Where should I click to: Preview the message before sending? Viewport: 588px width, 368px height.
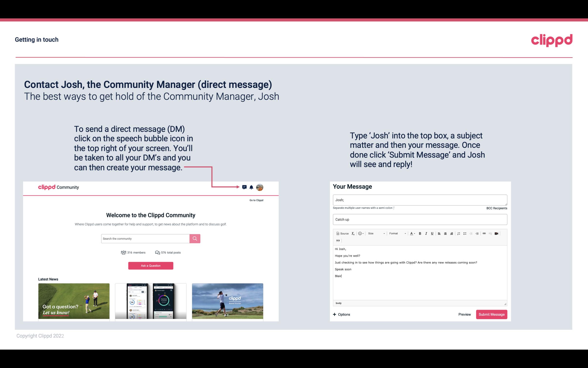tap(464, 314)
